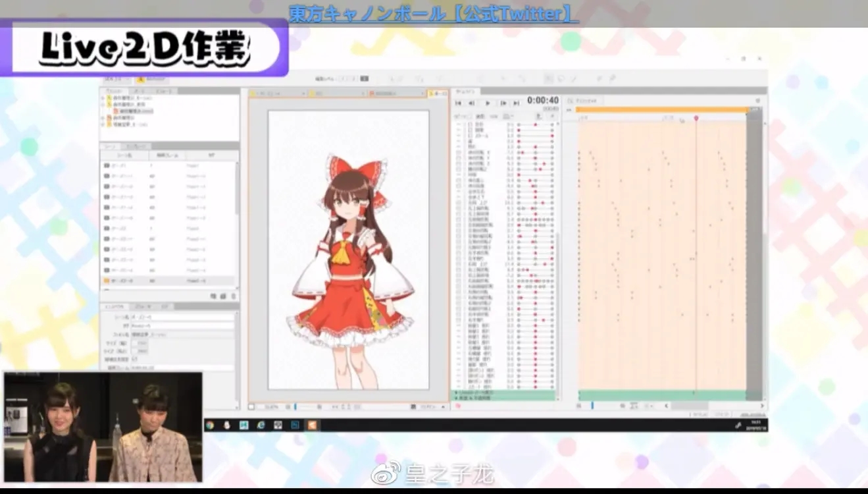Expand the upper green group row in timeline
Screen dimensions: 868x494
coord(456,393)
